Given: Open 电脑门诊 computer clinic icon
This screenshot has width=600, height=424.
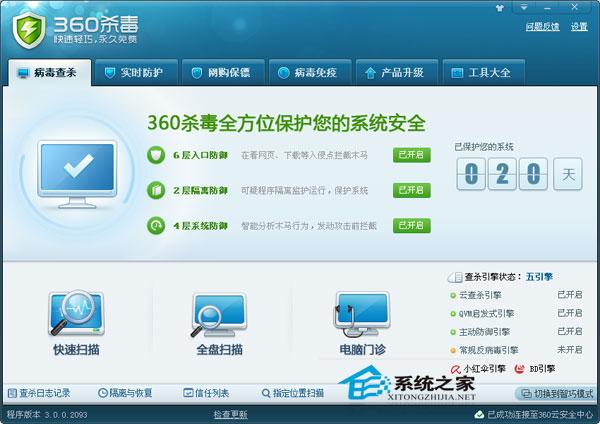Looking at the screenshot, I should click(362, 315).
